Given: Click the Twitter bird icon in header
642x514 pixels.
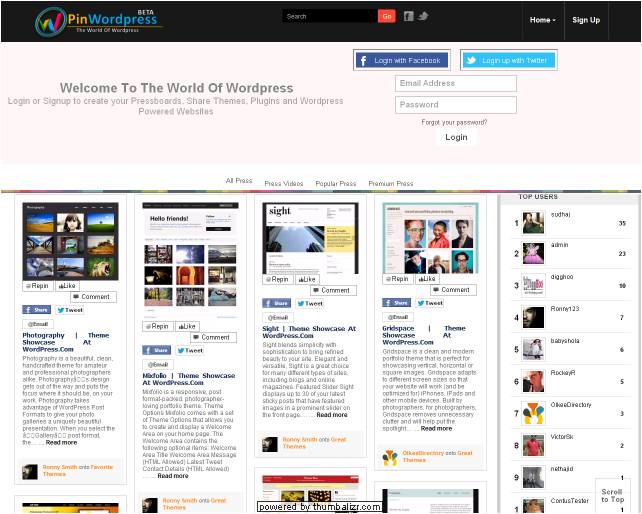Looking at the screenshot, I should 423,16.
